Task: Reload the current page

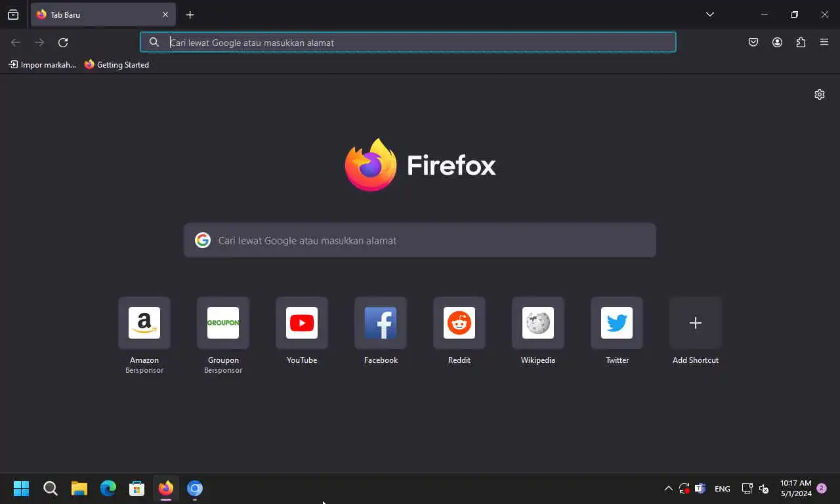Action: click(x=63, y=43)
